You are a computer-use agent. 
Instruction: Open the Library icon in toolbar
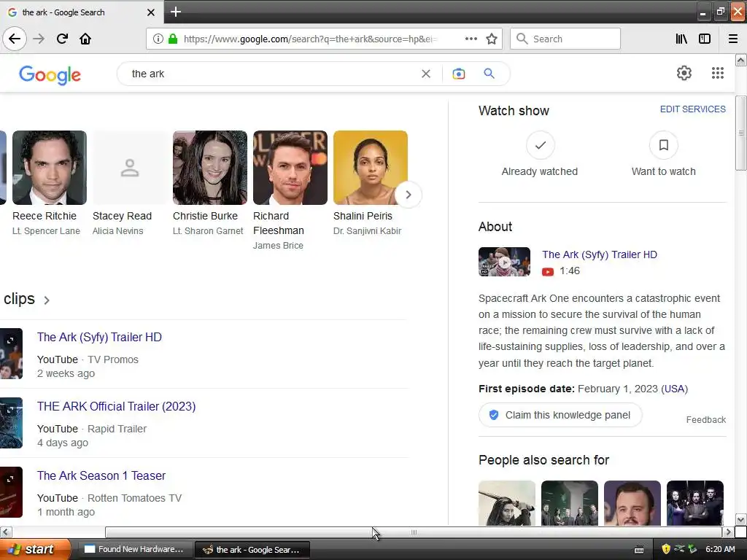tap(681, 39)
